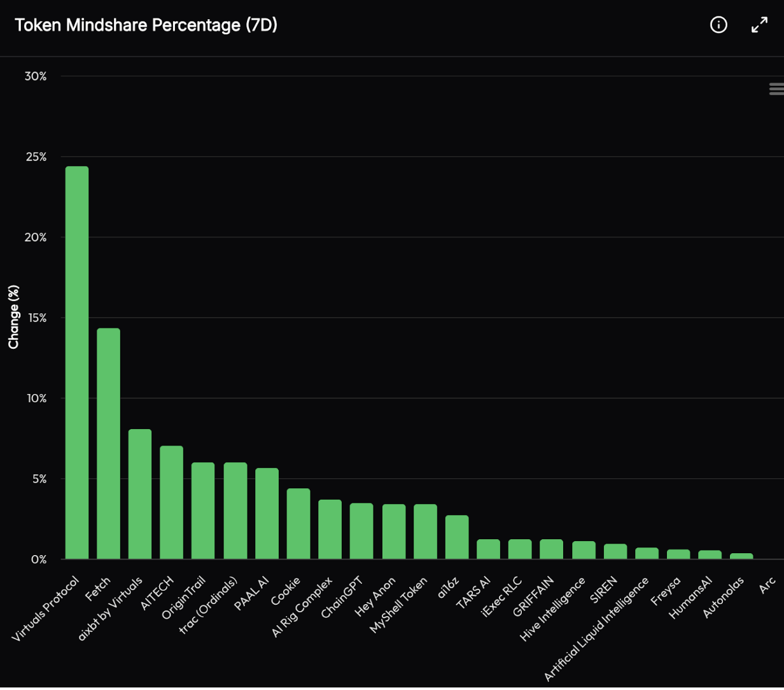784x690 pixels.
Task: Select the ai16z bar
Action: pos(457,537)
